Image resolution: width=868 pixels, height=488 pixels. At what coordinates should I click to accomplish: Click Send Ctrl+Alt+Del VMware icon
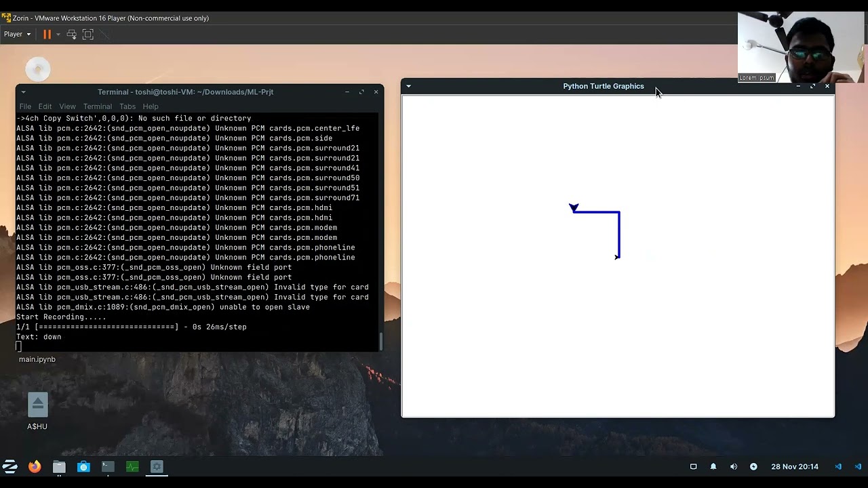pos(71,34)
